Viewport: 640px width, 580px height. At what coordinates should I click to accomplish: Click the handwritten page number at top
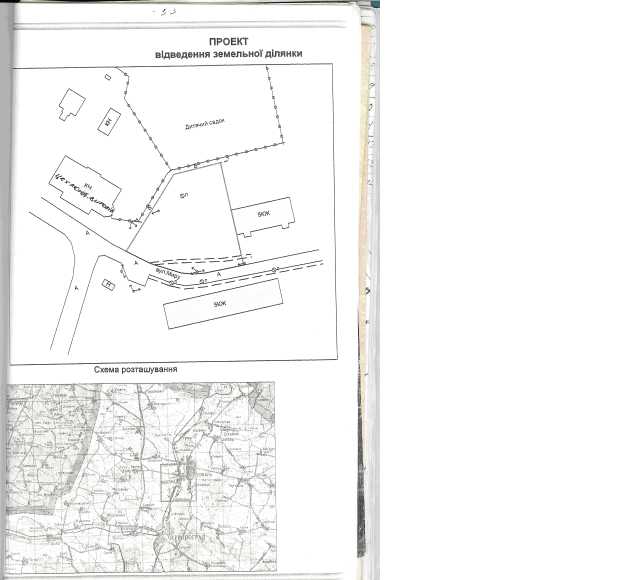tap(163, 12)
